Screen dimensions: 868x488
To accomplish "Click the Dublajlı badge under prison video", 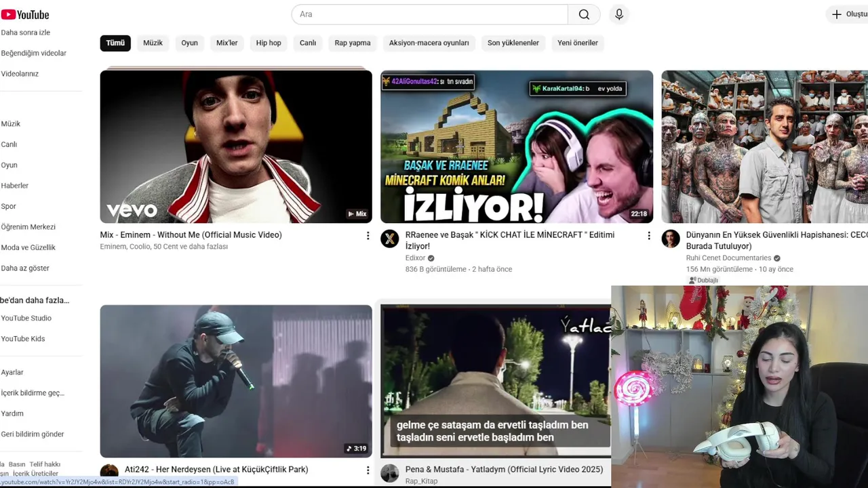I will click(x=703, y=280).
